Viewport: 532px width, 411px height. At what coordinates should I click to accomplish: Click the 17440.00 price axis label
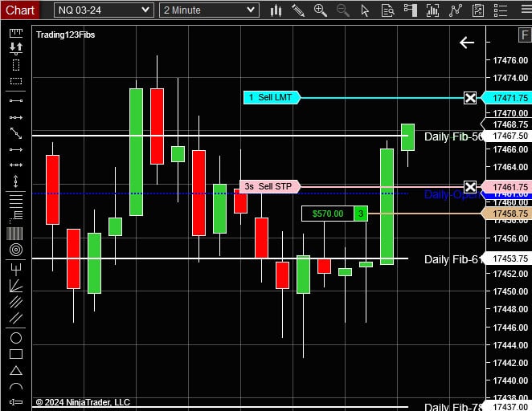coord(510,380)
